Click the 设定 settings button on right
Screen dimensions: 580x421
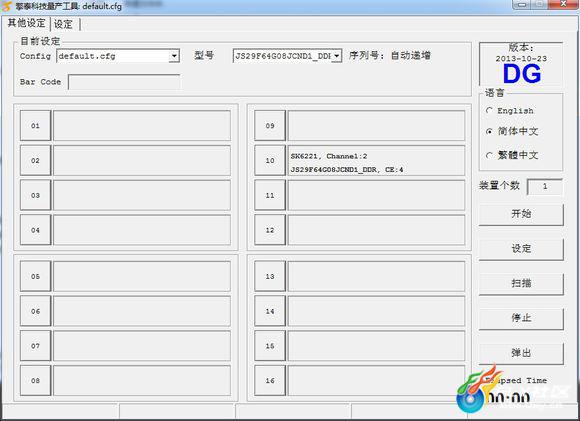point(521,249)
